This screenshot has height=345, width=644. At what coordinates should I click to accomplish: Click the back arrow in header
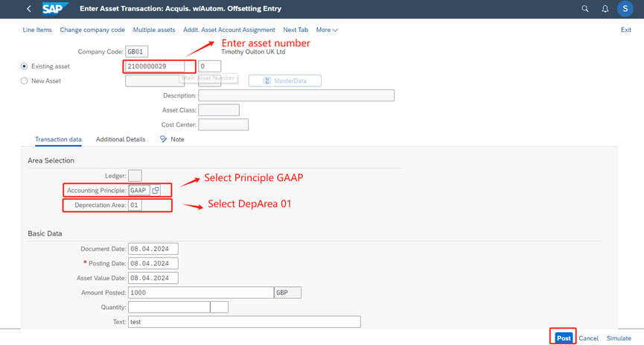click(x=29, y=9)
